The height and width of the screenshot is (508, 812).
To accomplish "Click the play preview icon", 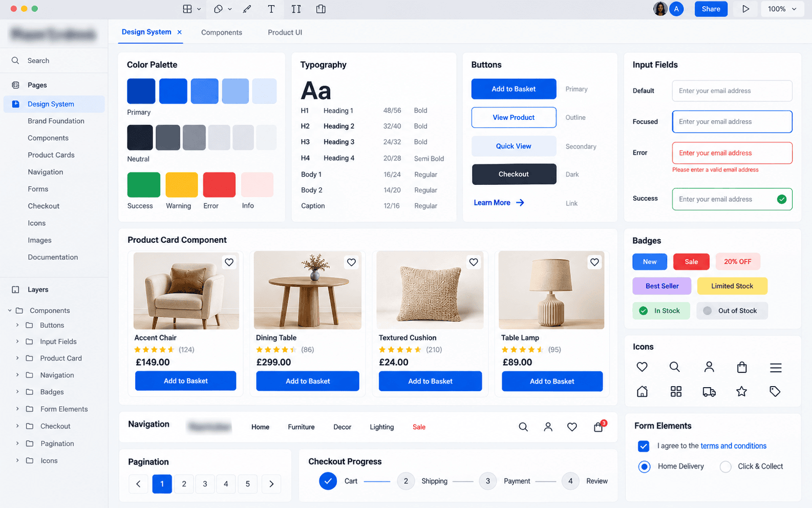I will point(745,9).
